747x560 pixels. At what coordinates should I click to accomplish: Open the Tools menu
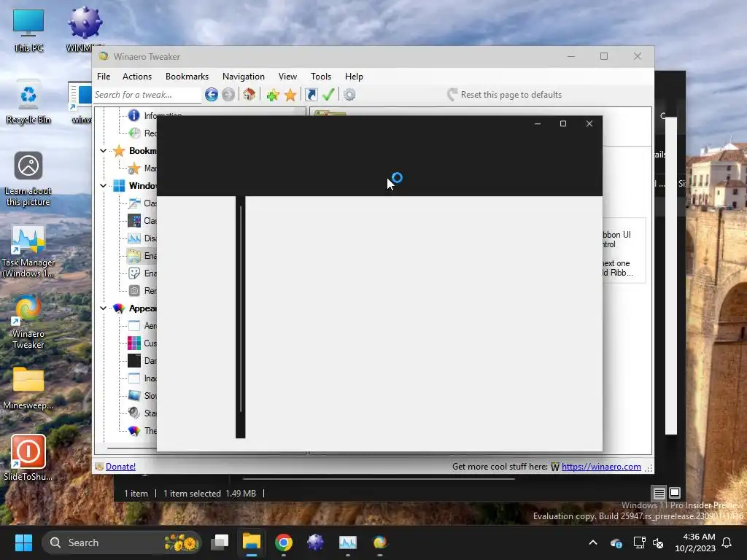(x=321, y=77)
